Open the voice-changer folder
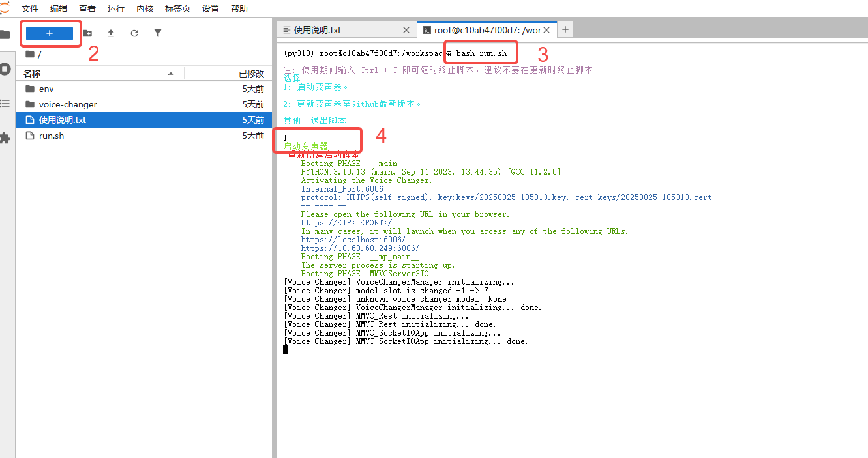 (x=68, y=104)
